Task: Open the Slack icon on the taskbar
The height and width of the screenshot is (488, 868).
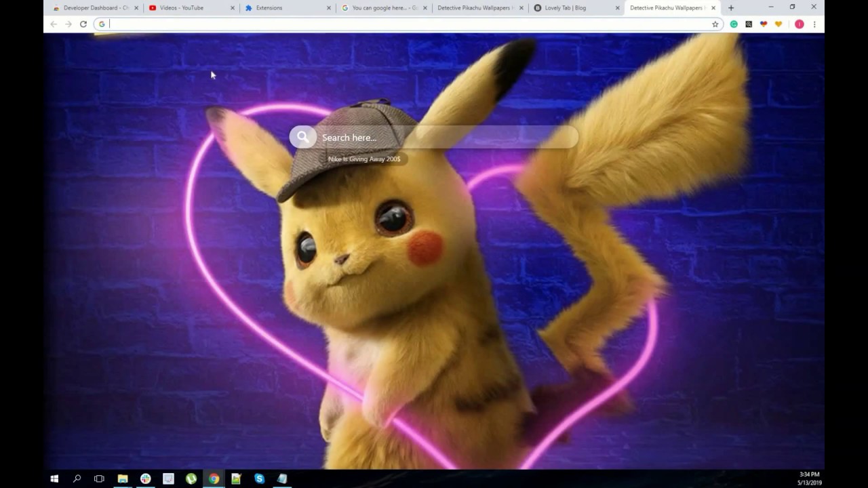Action: [145, 479]
